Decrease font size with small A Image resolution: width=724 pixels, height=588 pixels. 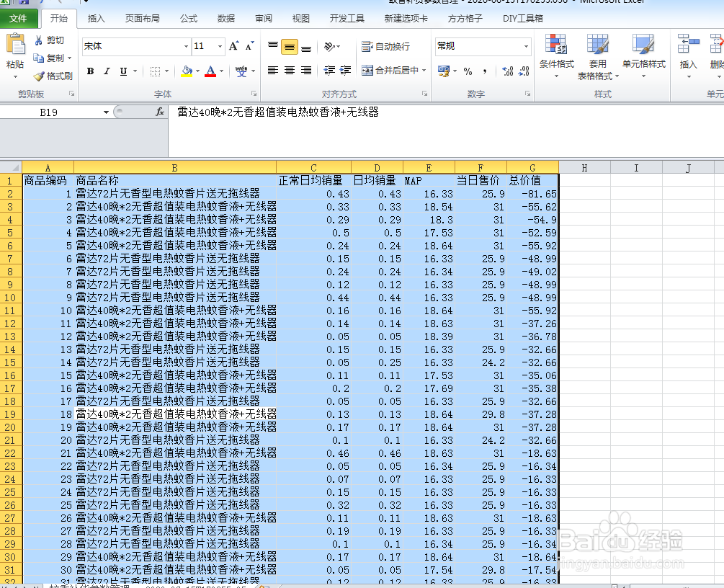coord(249,45)
